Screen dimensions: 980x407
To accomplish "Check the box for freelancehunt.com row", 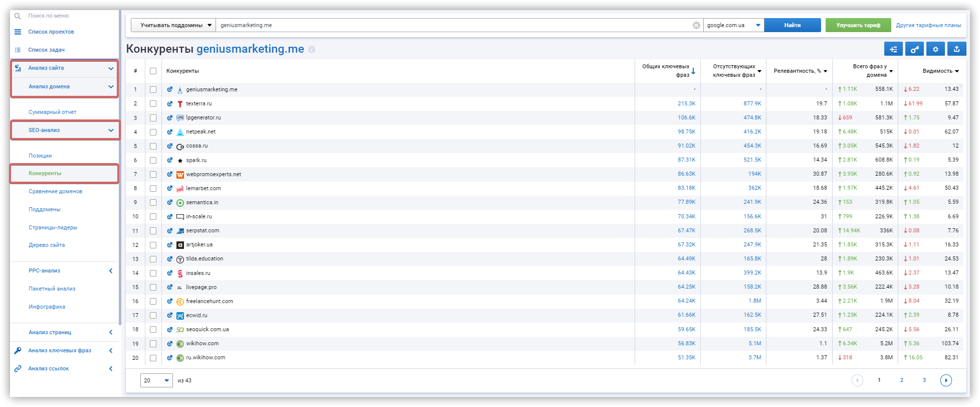I will click(153, 302).
